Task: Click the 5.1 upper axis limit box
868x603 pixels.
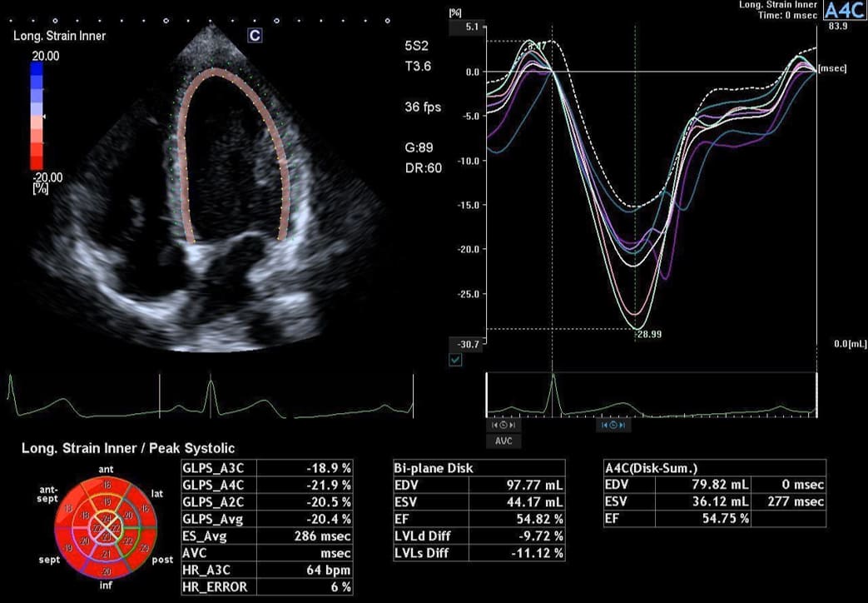Action: click(468, 27)
